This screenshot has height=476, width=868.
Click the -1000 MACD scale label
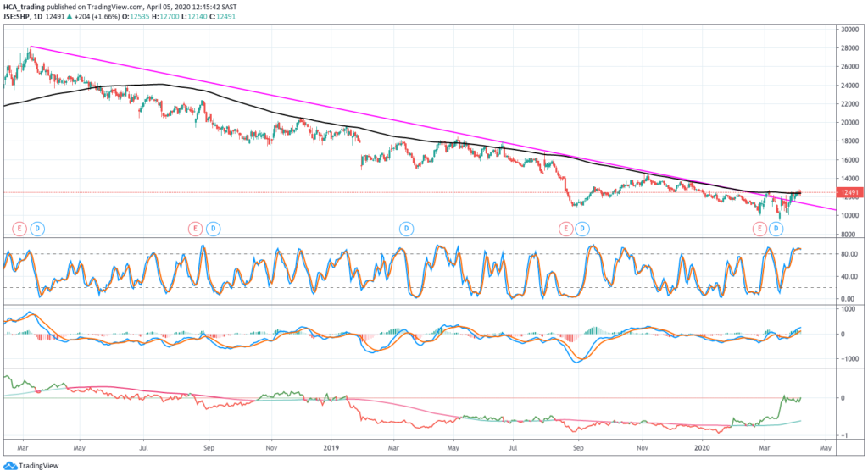pos(848,359)
